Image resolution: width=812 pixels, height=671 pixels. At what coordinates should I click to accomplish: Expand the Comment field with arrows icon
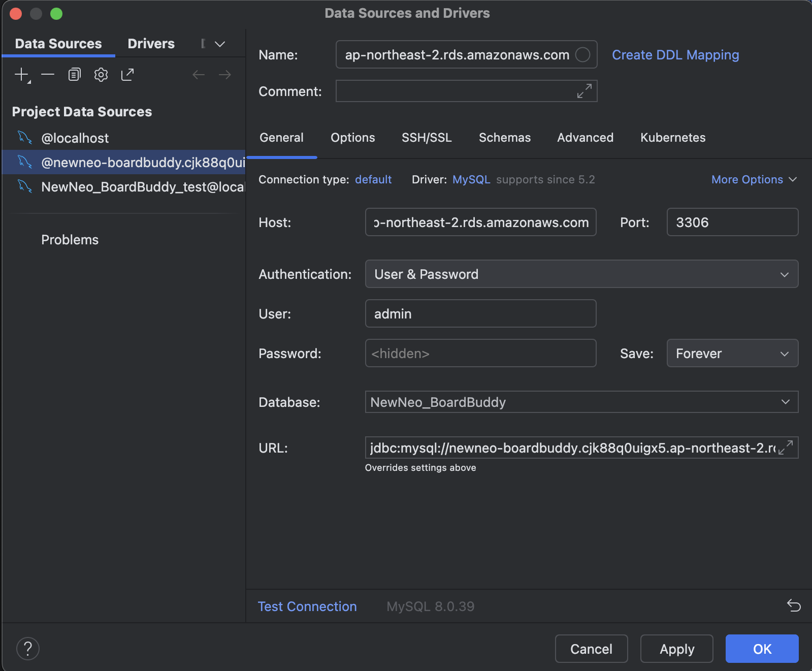point(584,91)
